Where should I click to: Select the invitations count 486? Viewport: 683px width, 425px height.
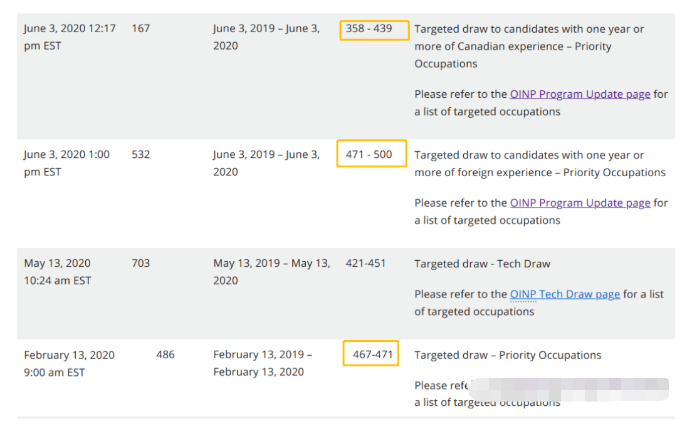[x=165, y=355]
